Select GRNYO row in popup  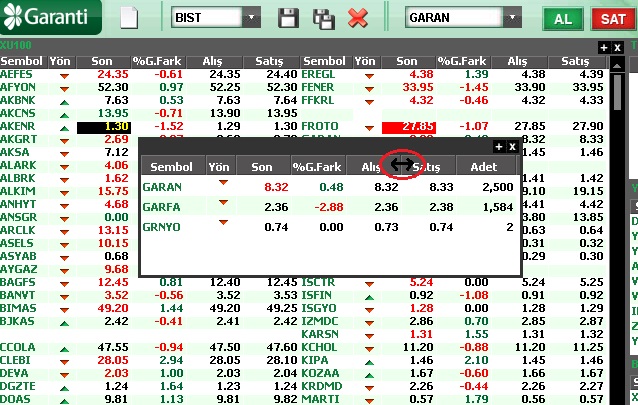tap(328, 227)
